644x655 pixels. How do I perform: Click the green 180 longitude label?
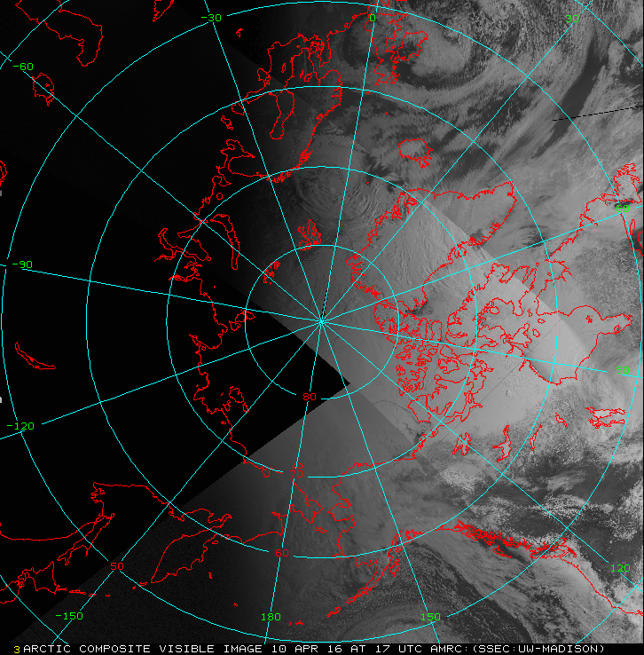pyautogui.click(x=271, y=617)
